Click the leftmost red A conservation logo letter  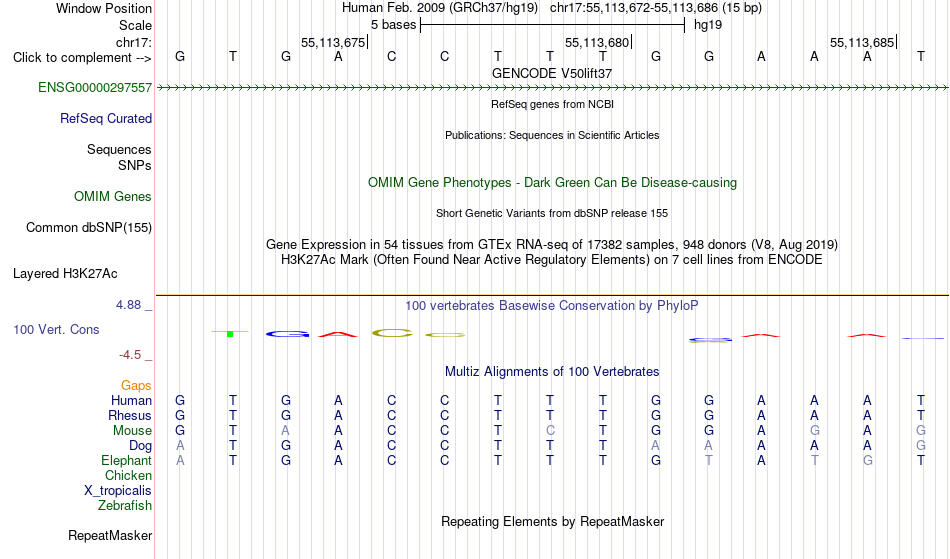point(338,334)
